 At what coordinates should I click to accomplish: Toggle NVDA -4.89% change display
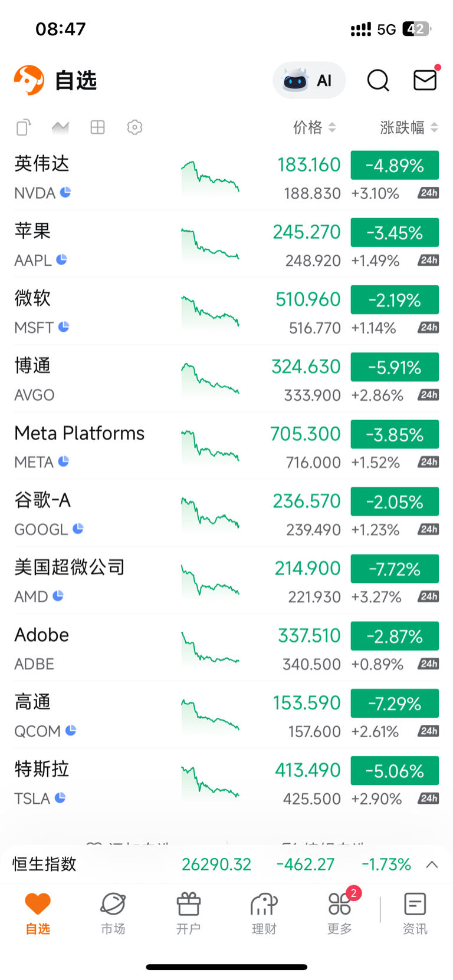[395, 165]
